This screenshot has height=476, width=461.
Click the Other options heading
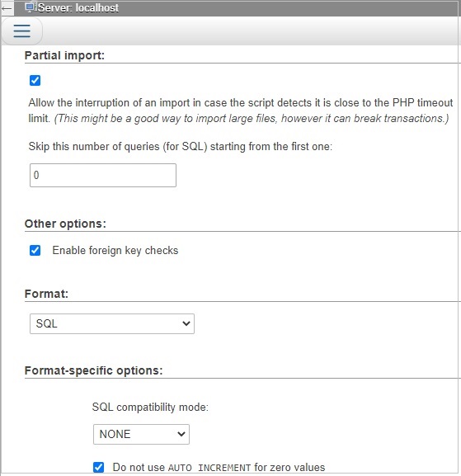click(65, 224)
